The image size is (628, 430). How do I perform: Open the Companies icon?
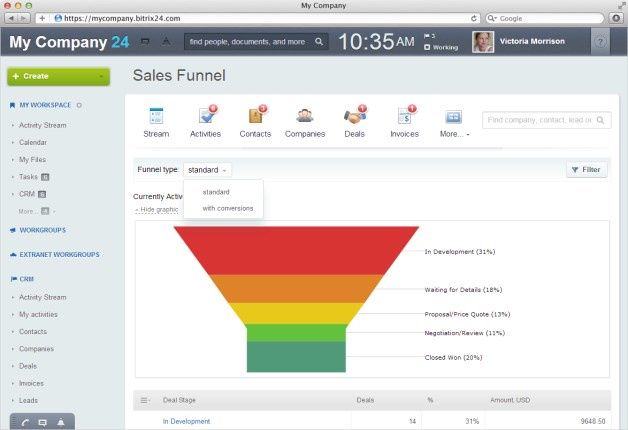[305, 116]
